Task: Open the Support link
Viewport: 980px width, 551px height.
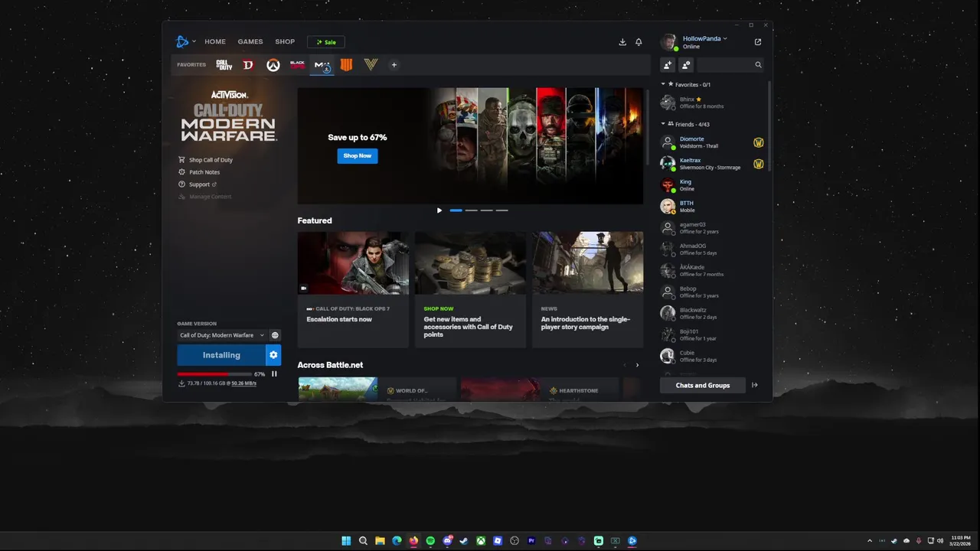Action: (198, 184)
